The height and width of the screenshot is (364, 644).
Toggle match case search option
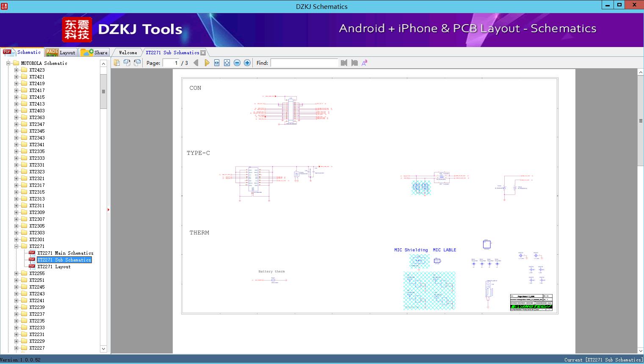(364, 63)
